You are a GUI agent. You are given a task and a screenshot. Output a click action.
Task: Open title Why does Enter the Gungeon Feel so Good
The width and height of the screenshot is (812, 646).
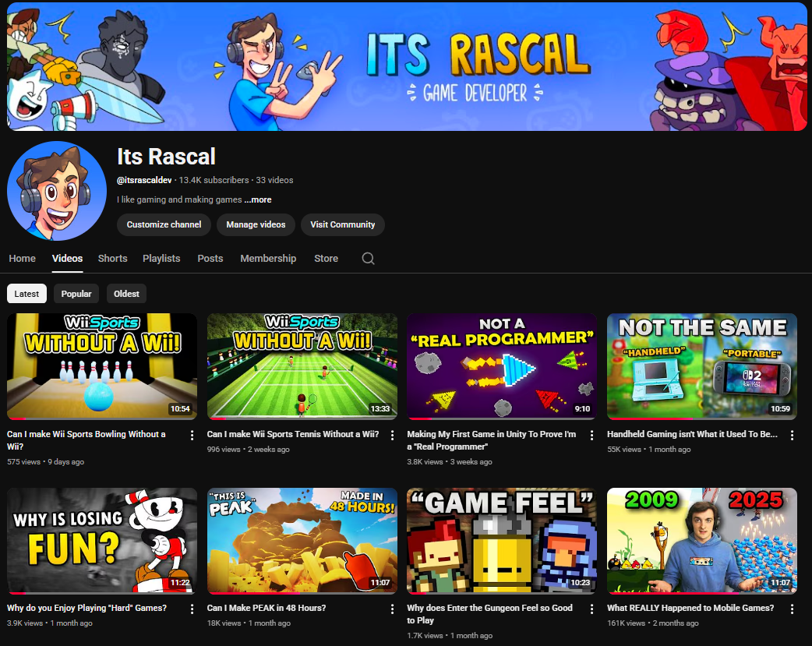click(489, 614)
